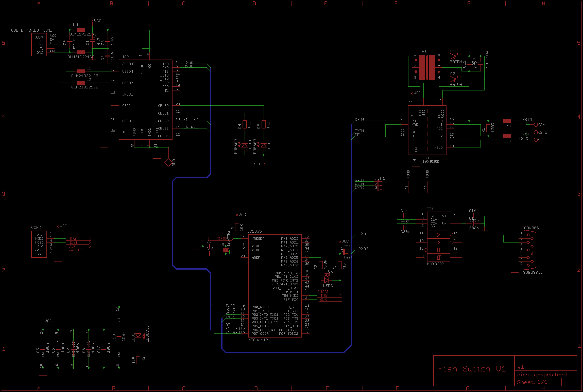Click the JP1 jumper header symbol

pos(380,185)
